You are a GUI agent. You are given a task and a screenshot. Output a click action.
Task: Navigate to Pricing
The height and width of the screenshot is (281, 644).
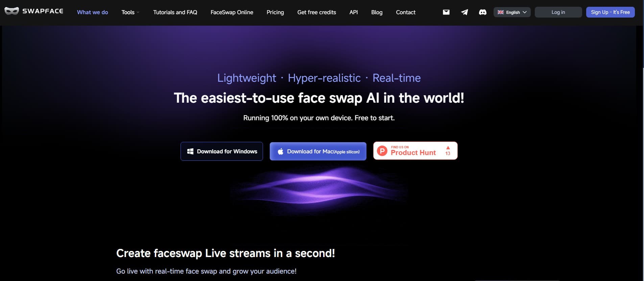(275, 12)
